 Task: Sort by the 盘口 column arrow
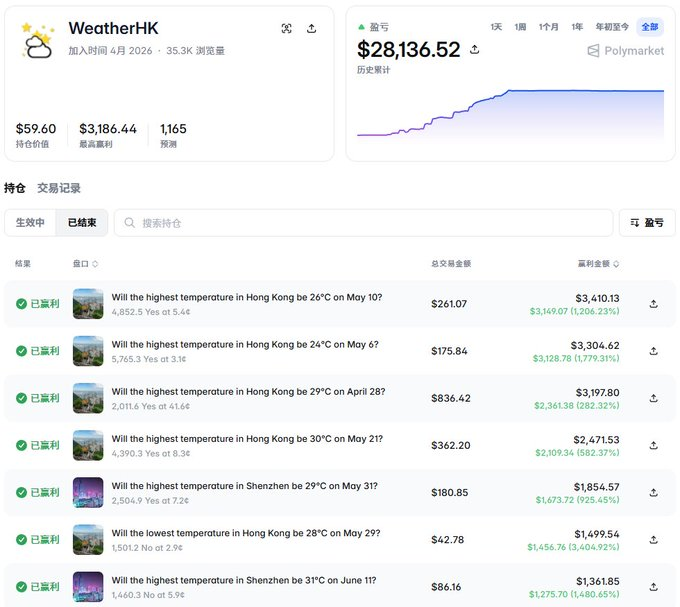(95, 264)
